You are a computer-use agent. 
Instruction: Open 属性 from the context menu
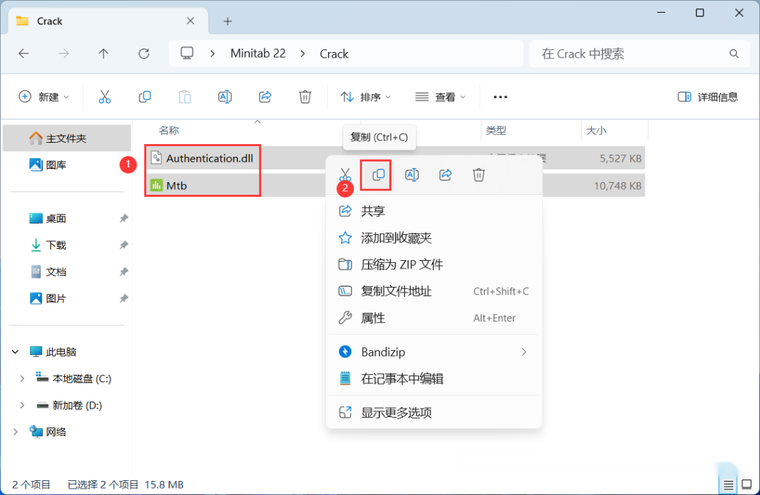click(434, 318)
